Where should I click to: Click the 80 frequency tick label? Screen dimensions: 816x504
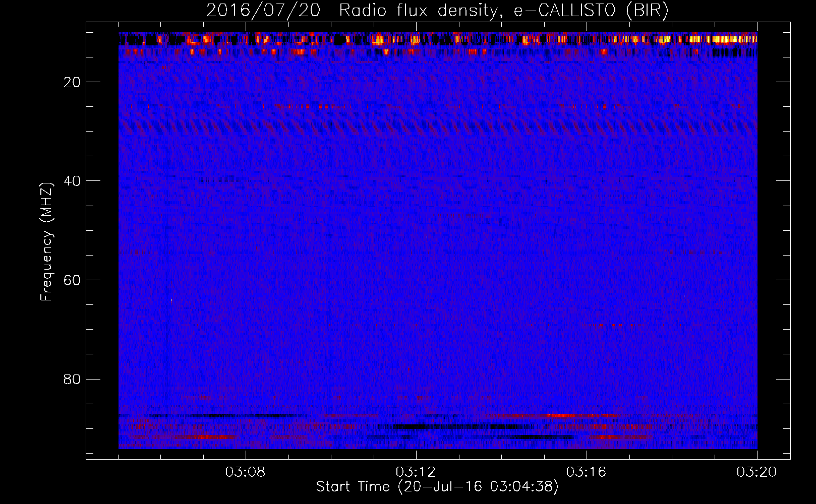coord(72,379)
